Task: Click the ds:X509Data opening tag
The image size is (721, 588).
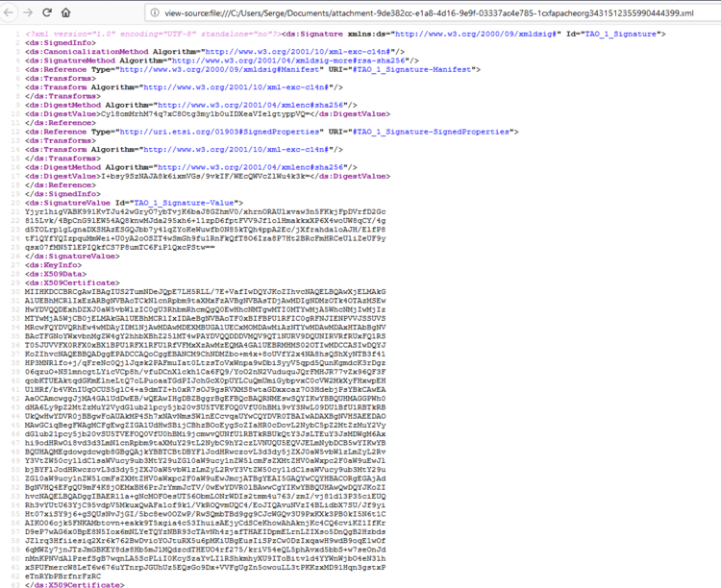Action: pyautogui.click(x=56, y=275)
